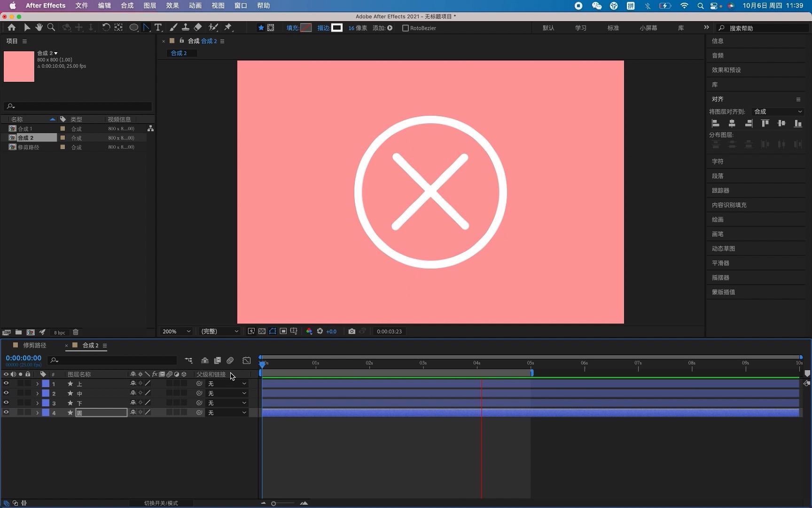Toggle hide shy layers switch in timeline
This screenshot has height=508, width=812.
205,360
